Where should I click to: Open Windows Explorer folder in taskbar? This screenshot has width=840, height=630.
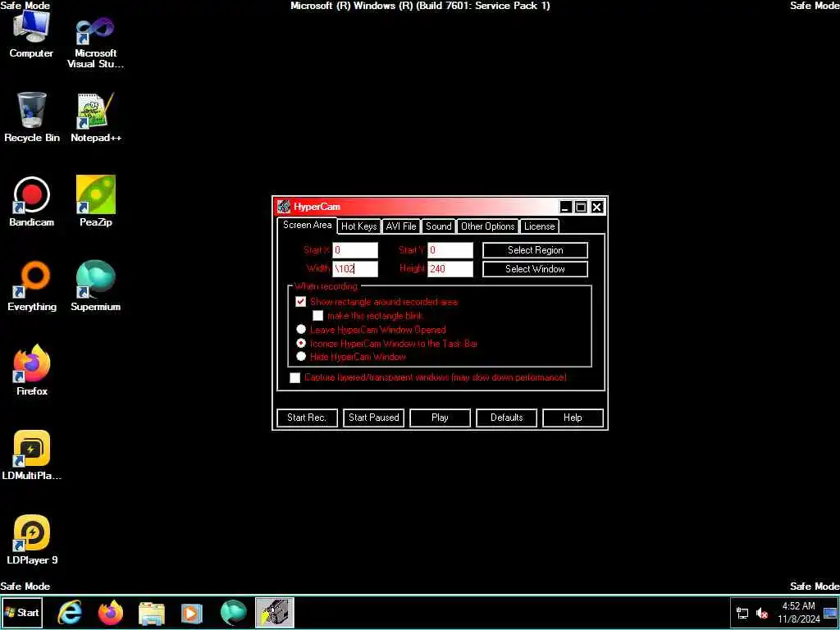(x=152, y=613)
